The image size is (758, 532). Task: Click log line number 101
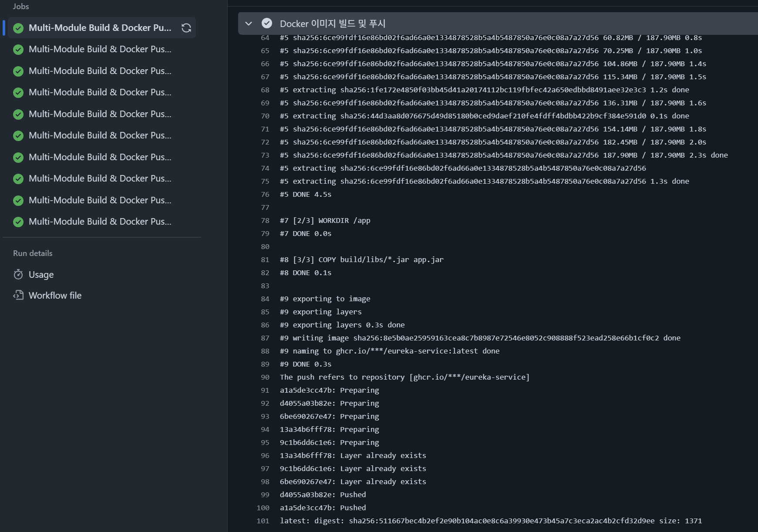(263, 521)
